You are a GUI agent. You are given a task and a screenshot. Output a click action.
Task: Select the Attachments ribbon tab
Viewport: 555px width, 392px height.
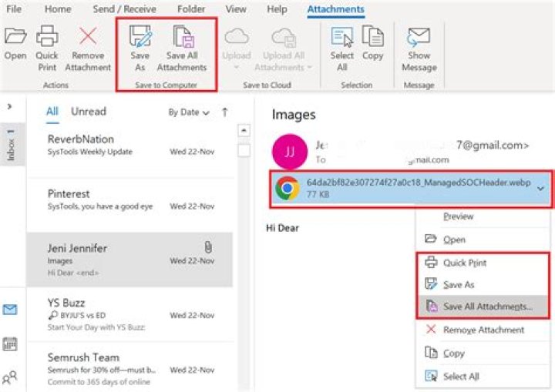335,9
